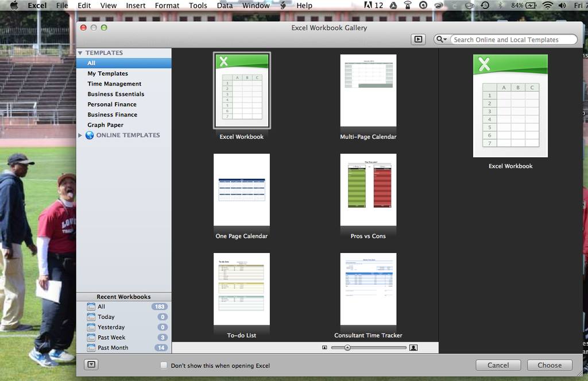Click the magnifying glass in the search field
The width and height of the screenshot is (588, 381).
coord(439,39)
